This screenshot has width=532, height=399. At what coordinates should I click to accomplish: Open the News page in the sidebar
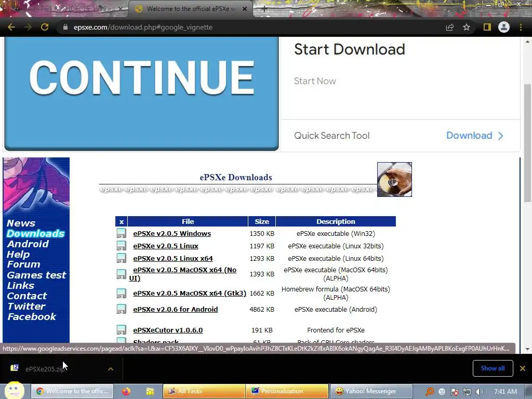tap(21, 223)
